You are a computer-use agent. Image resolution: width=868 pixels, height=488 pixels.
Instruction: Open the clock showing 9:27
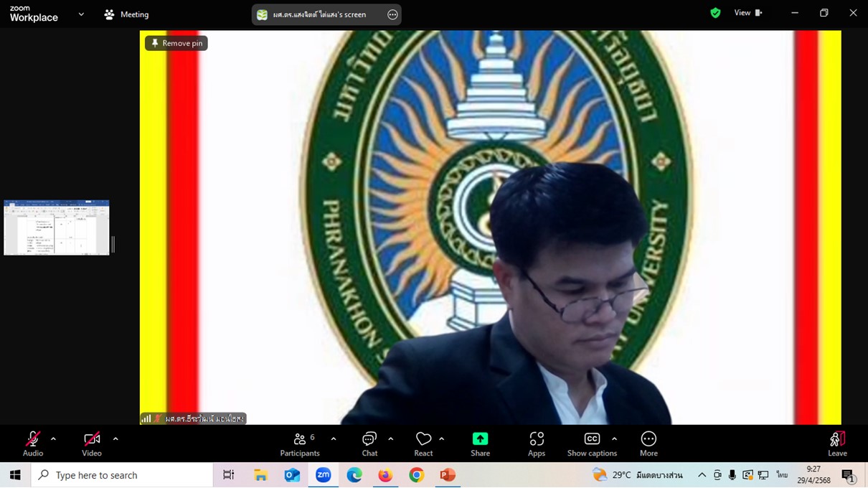[x=813, y=475]
